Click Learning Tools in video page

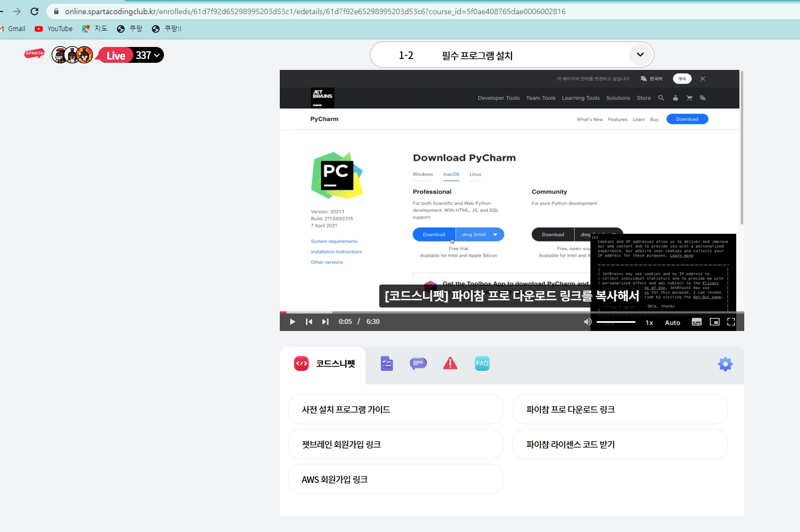[580, 98]
